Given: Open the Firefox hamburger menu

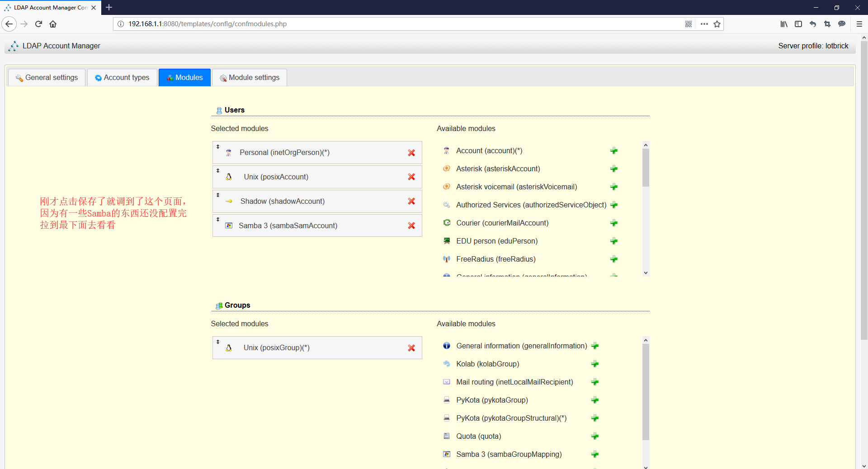Looking at the screenshot, I should [859, 24].
